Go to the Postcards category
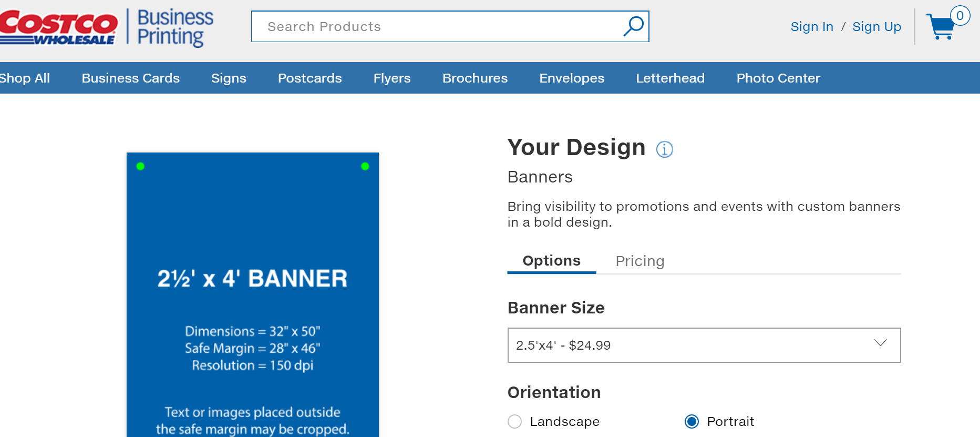 click(x=310, y=78)
